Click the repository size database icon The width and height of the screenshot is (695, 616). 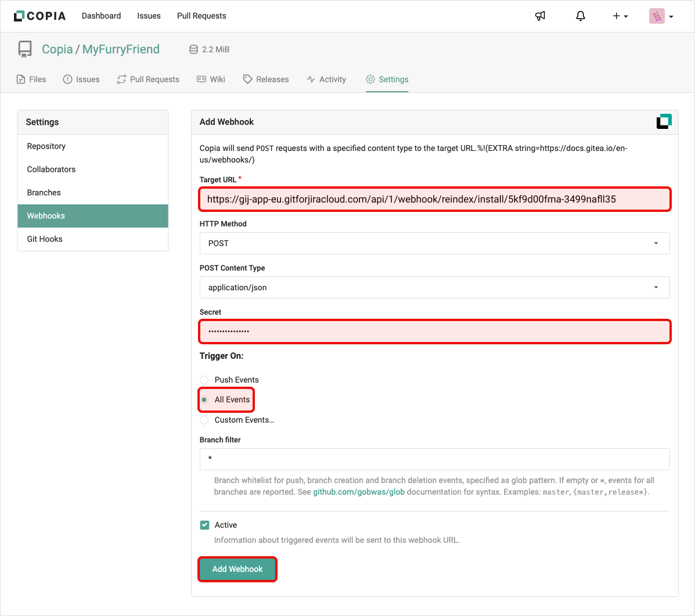193,49
